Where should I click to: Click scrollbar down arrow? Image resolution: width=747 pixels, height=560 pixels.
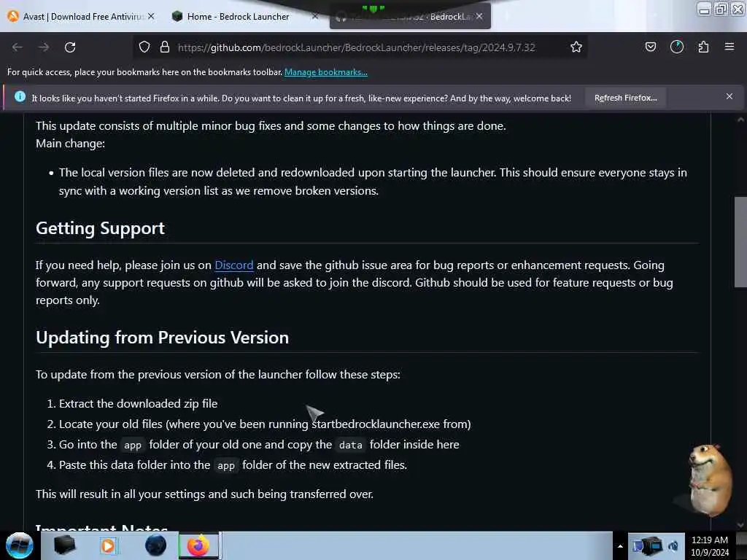(740, 525)
